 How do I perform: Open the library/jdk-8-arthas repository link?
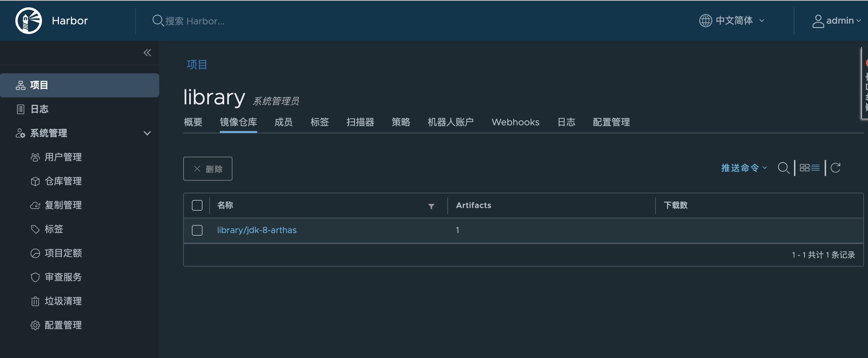coord(257,230)
